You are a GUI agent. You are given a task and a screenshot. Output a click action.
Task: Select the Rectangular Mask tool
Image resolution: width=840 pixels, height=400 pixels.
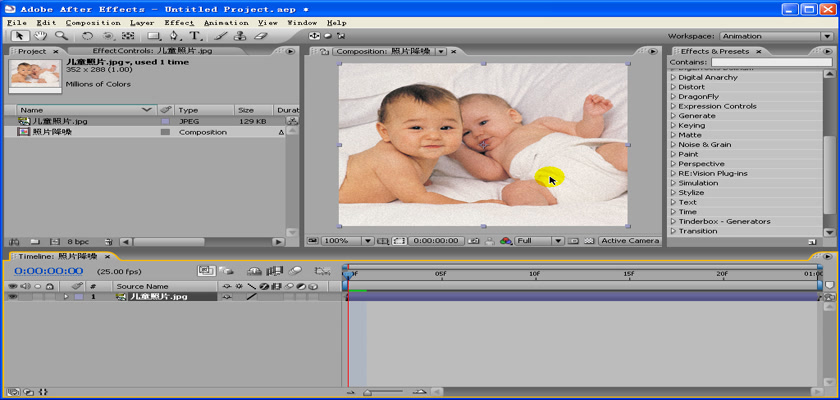(x=153, y=36)
